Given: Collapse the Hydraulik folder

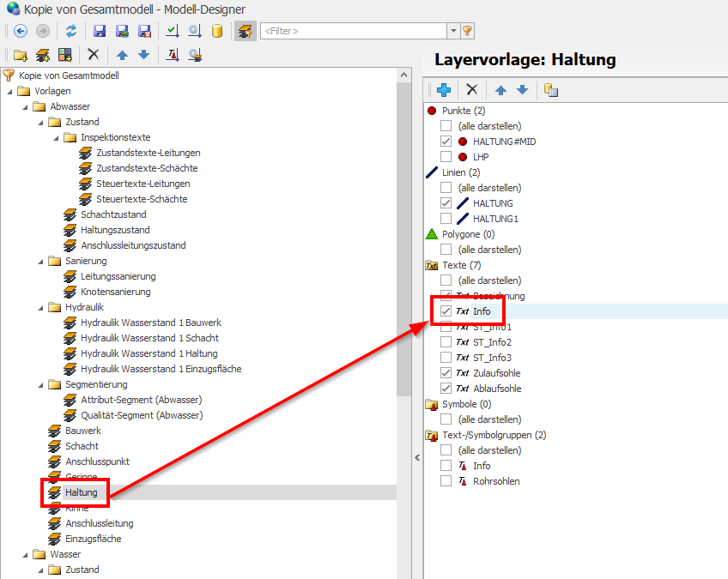Looking at the screenshot, I should [40, 307].
